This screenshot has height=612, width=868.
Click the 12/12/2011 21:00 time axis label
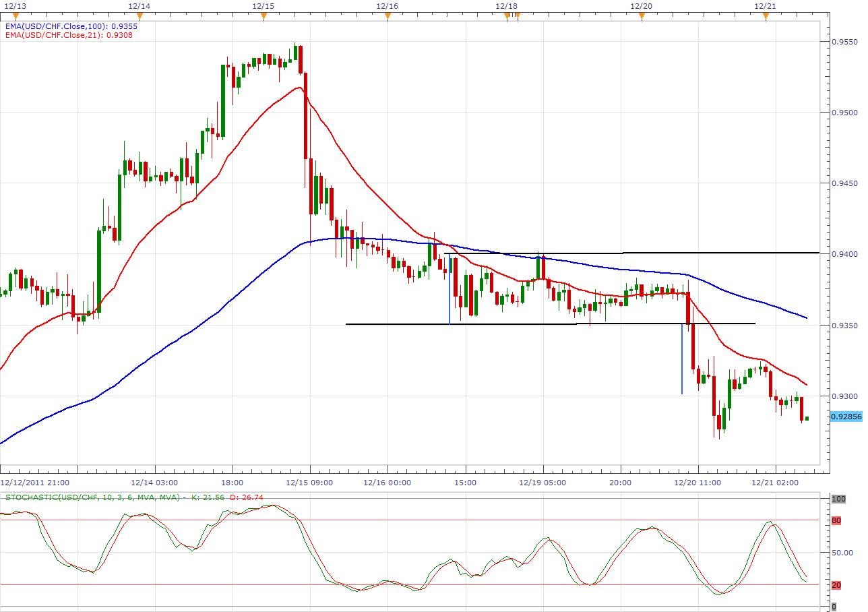coord(34,483)
